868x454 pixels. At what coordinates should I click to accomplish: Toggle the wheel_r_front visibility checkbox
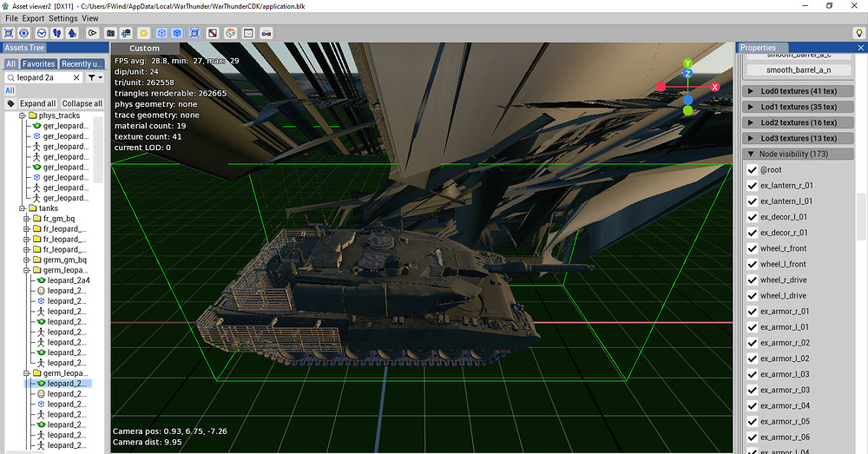tap(753, 248)
